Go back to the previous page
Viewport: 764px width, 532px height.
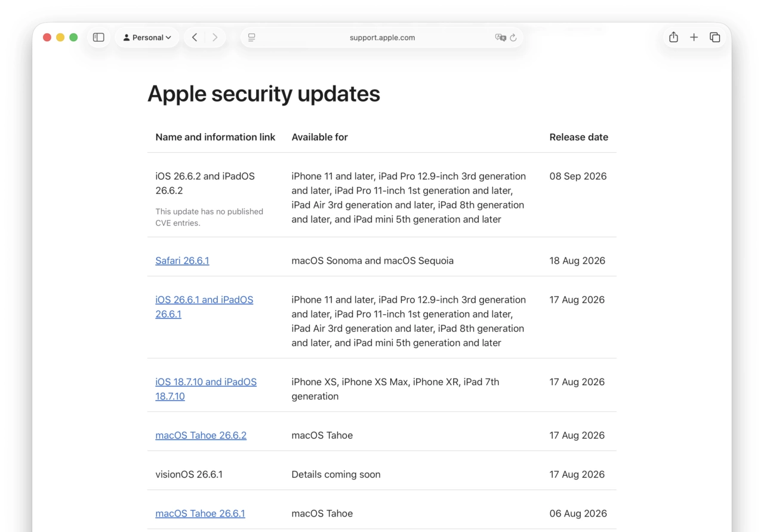[x=195, y=37]
